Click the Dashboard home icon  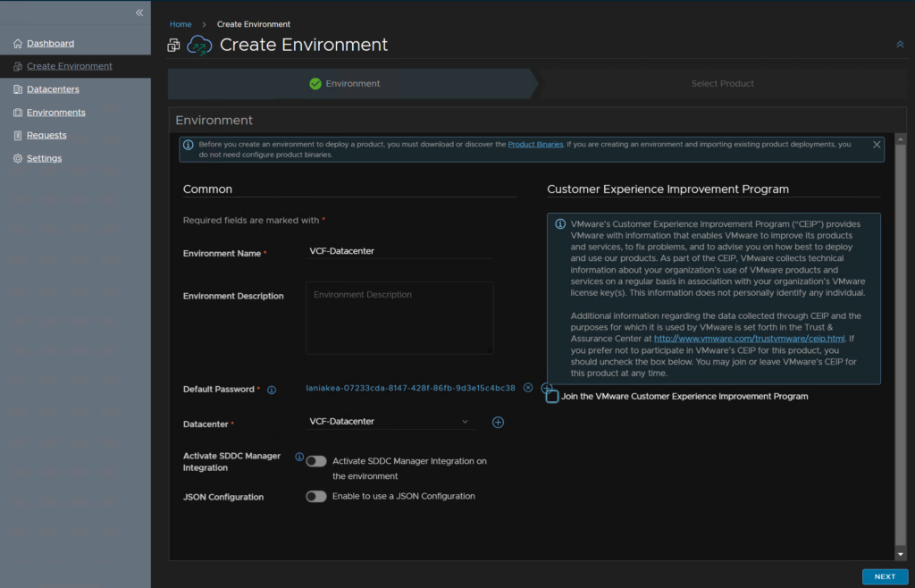pos(18,44)
